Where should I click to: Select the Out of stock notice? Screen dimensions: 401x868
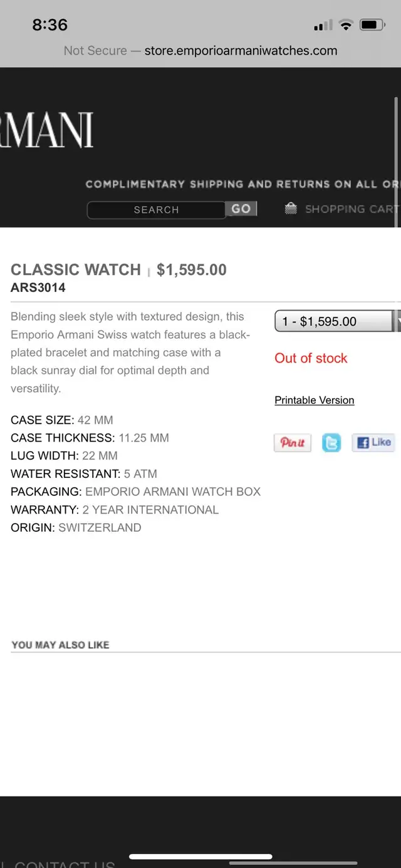(x=311, y=358)
